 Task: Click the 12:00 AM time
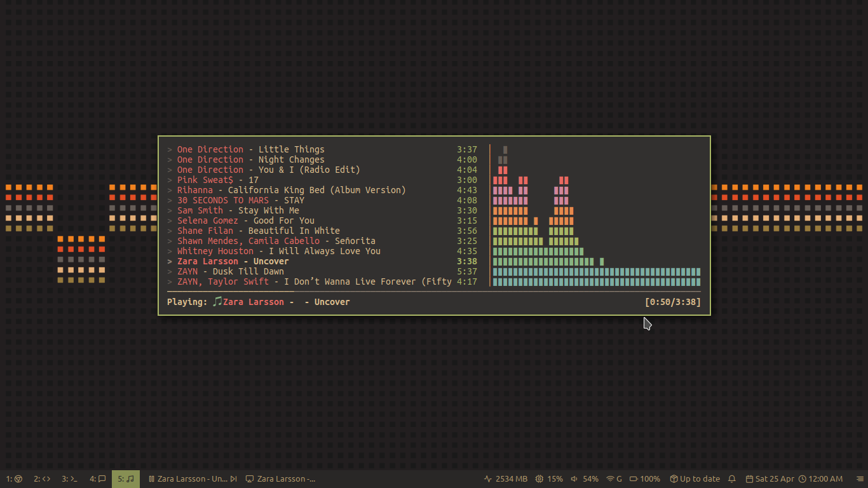826,479
